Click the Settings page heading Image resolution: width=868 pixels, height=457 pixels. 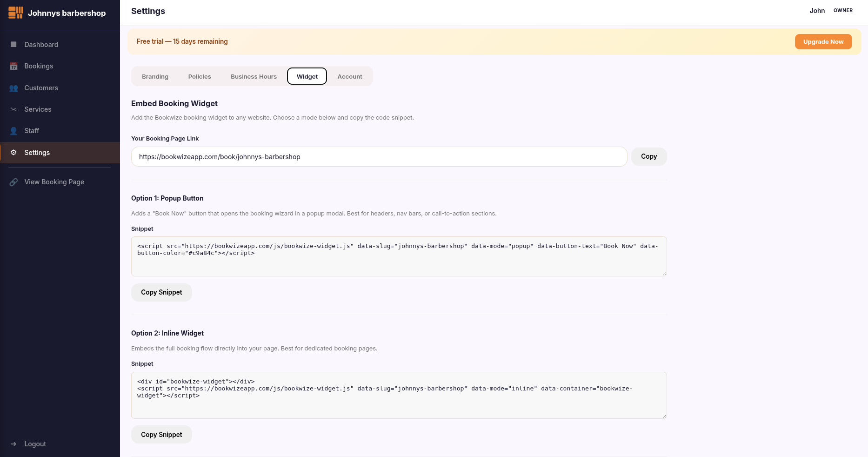click(x=148, y=11)
